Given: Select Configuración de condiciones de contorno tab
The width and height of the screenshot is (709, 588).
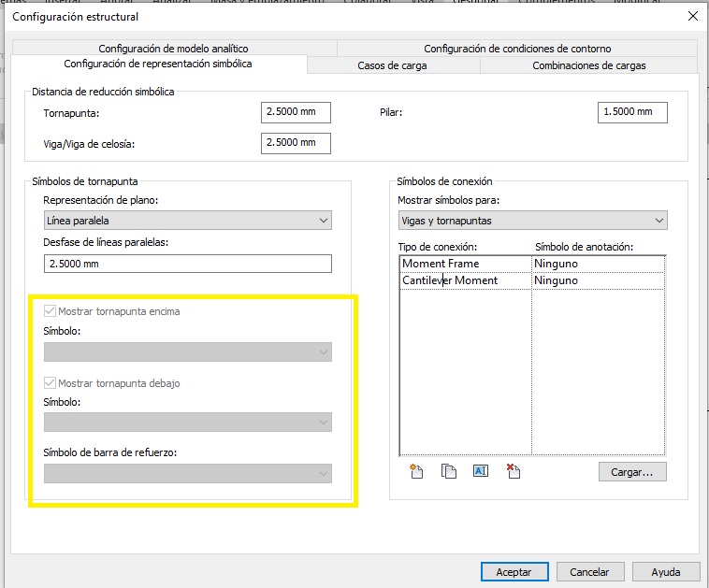Looking at the screenshot, I should click(517, 49).
